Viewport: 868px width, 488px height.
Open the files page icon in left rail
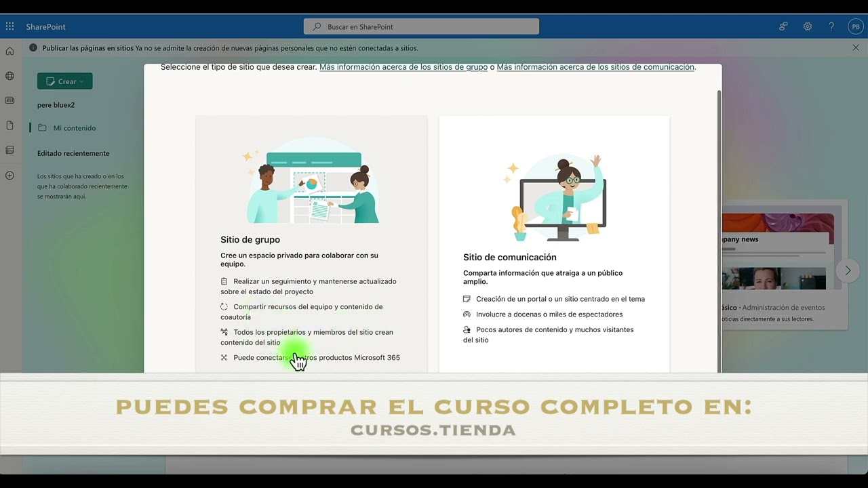click(9, 125)
